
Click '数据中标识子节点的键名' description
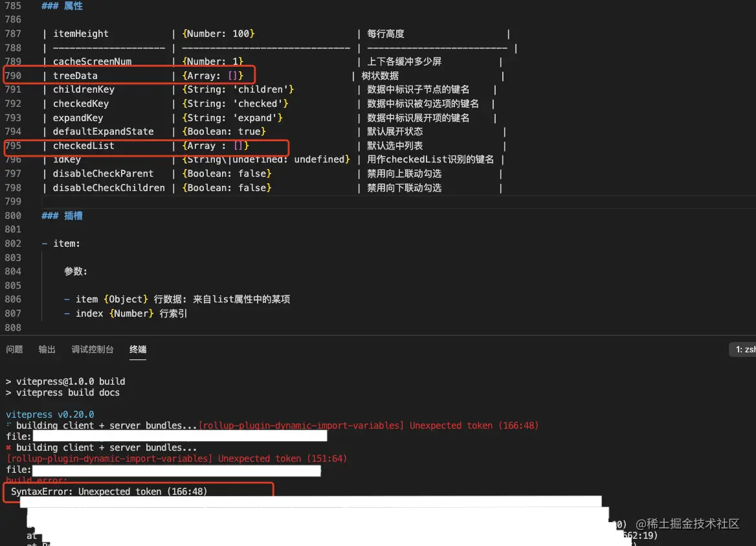[418, 90]
